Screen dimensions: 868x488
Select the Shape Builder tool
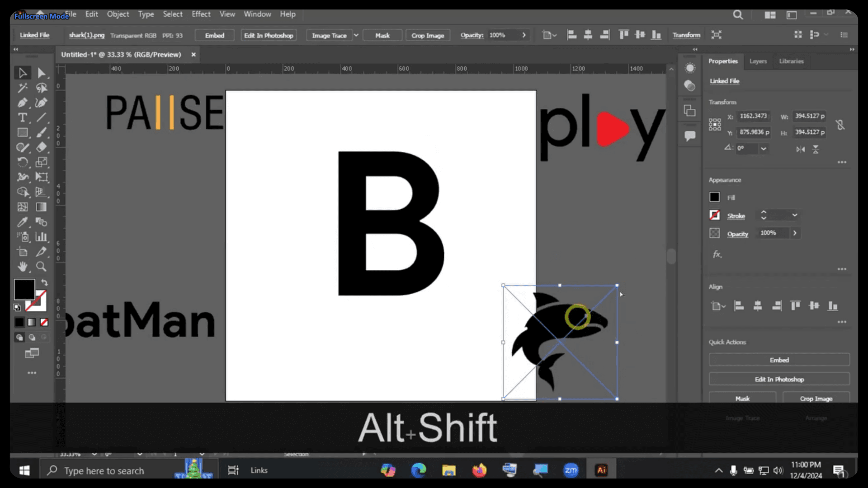click(x=22, y=192)
